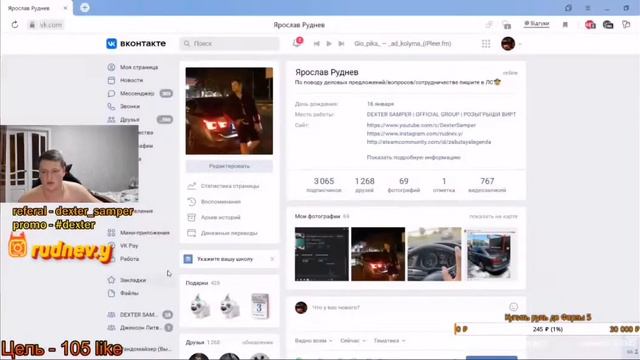Open 69 фотографий counter
Viewport: 640px width, 360px height.
point(404,185)
